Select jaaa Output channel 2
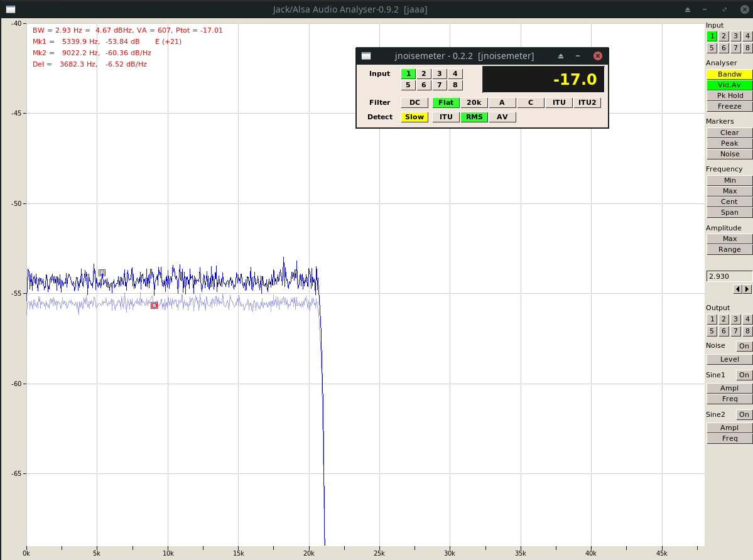Image resolution: width=753 pixels, height=560 pixels. coord(723,319)
